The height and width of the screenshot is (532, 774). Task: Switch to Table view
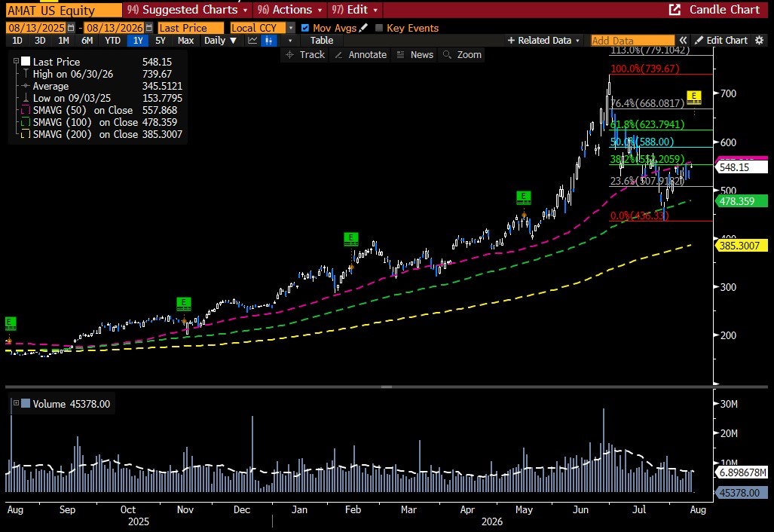point(321,41)
